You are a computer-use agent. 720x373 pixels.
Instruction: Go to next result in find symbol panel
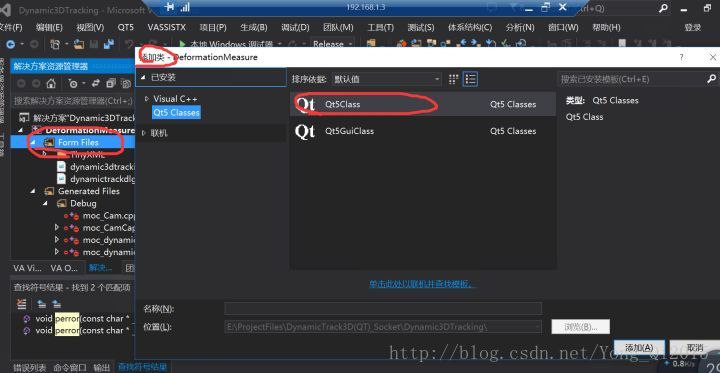(x=56, y=303)
